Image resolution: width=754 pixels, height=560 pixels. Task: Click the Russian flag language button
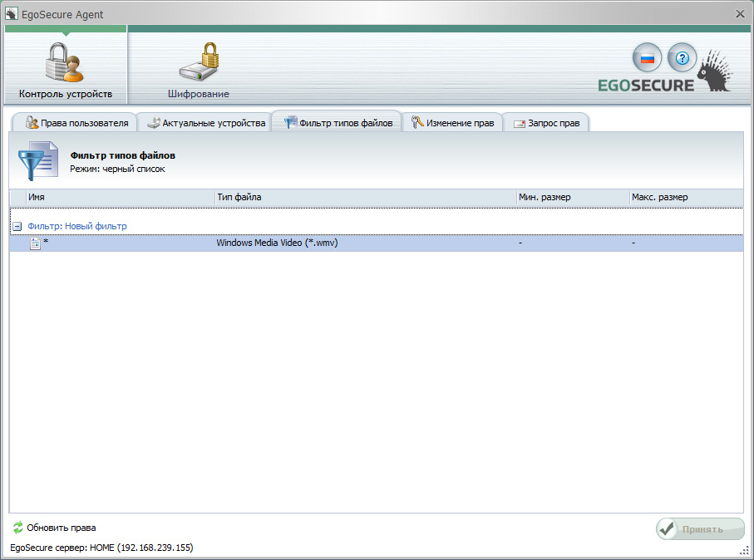tap(647, 58)
